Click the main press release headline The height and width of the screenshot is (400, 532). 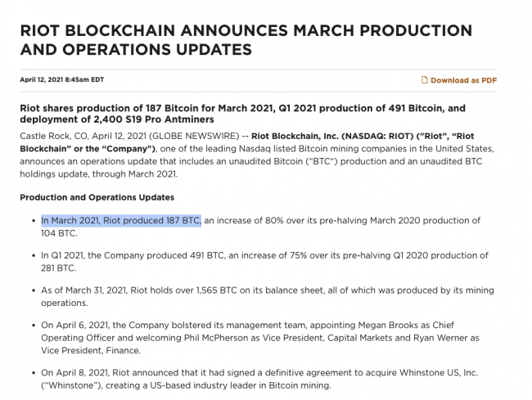point(246,39)
